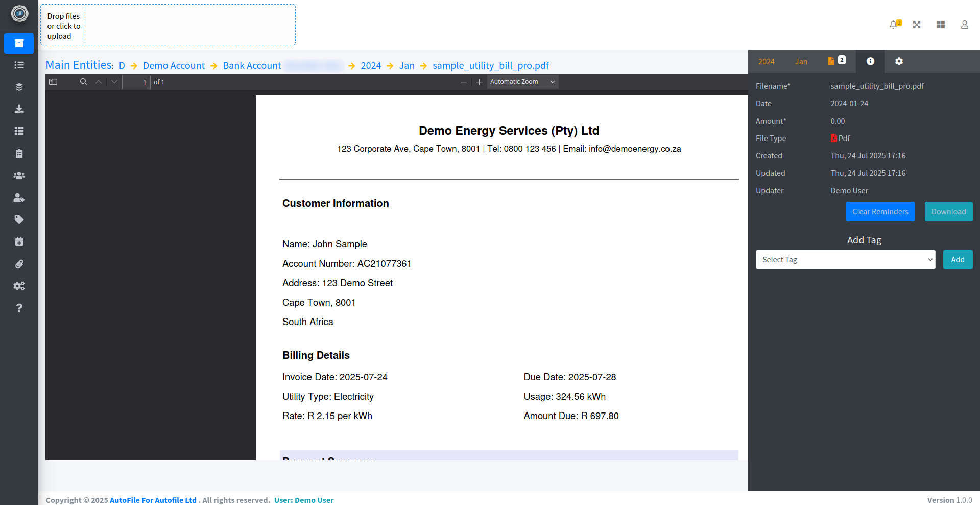980x505 pixels.
Task: Toggle fullscreen mode icon in header
Action: pos(917,25)
